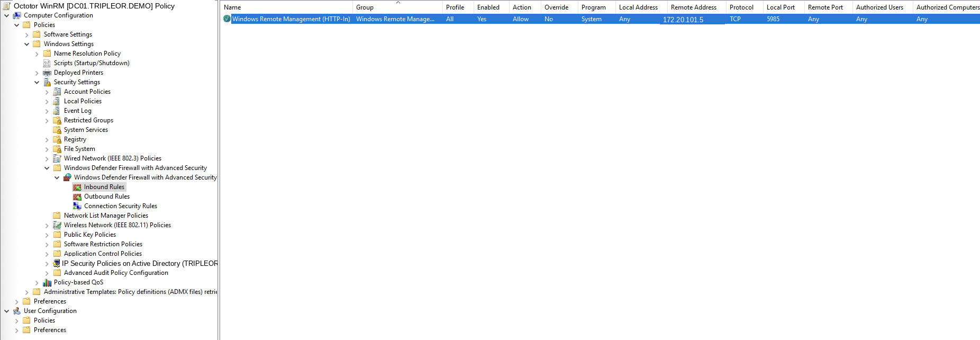Click the TCP protocol cell
This screenshot has height=340, width=980.
point(735,19)
